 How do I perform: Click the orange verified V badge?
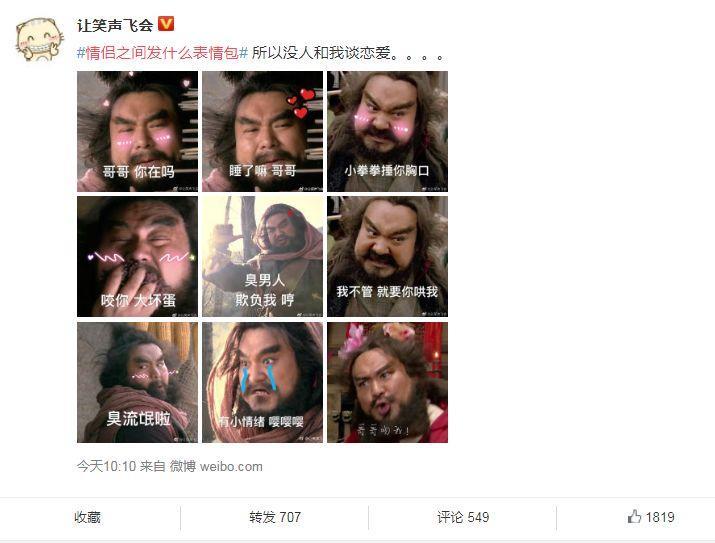[166, 24]
